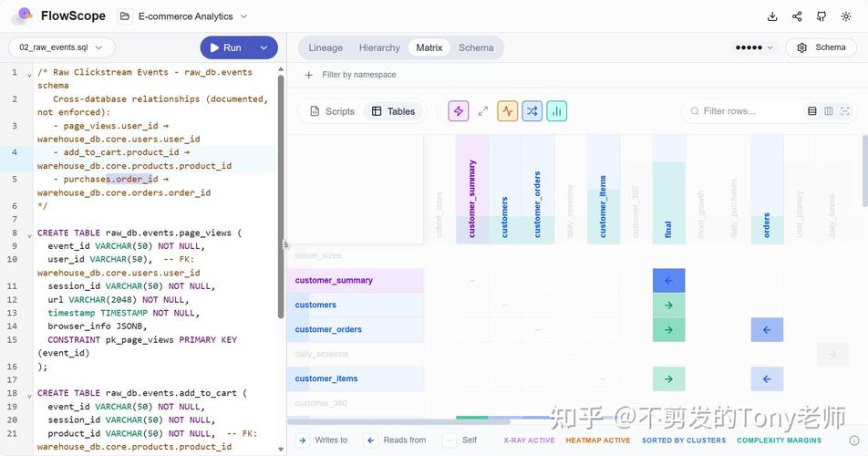
Task: Toggle the X-Ray lightning bolt button
Action: pyautogui.click(x=459, y=111)
